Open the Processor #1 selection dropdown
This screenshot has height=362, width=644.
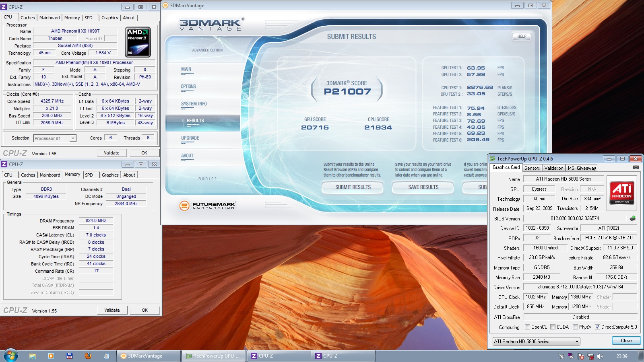click(x=54, y=138)
